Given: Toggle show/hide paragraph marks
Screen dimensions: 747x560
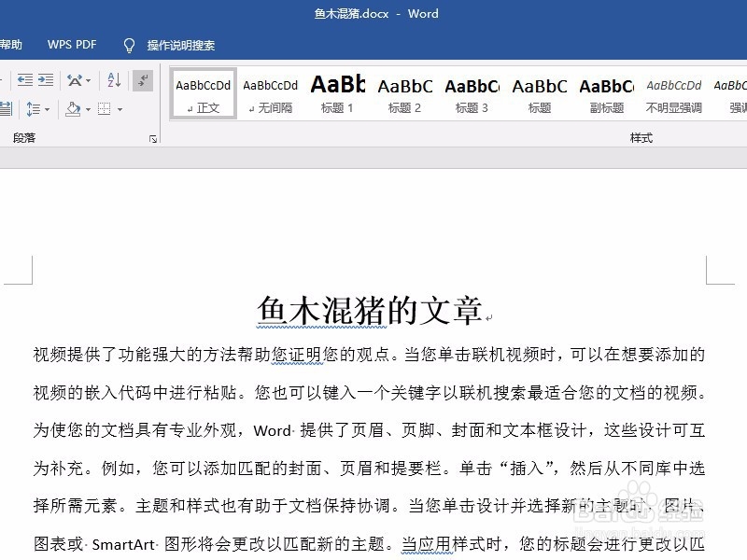Looking at the screenshot, I should 142,80.
